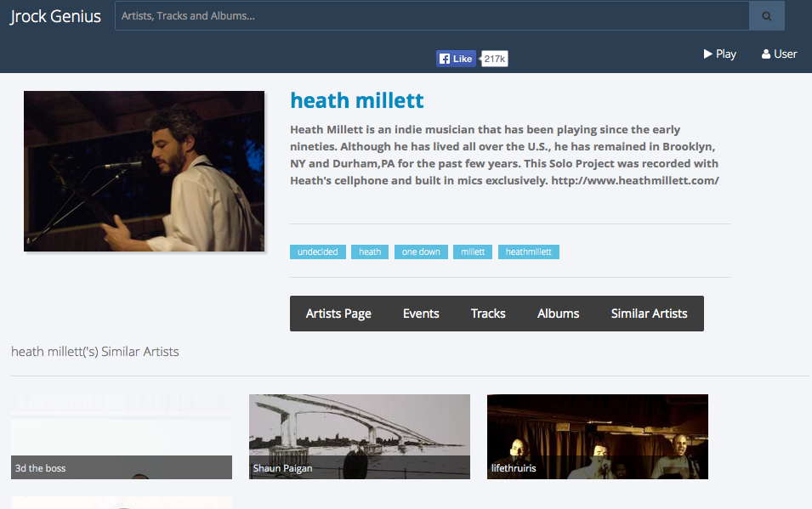
Task: Open the Shaun Paigan artist card
Action: click(360, 437)
